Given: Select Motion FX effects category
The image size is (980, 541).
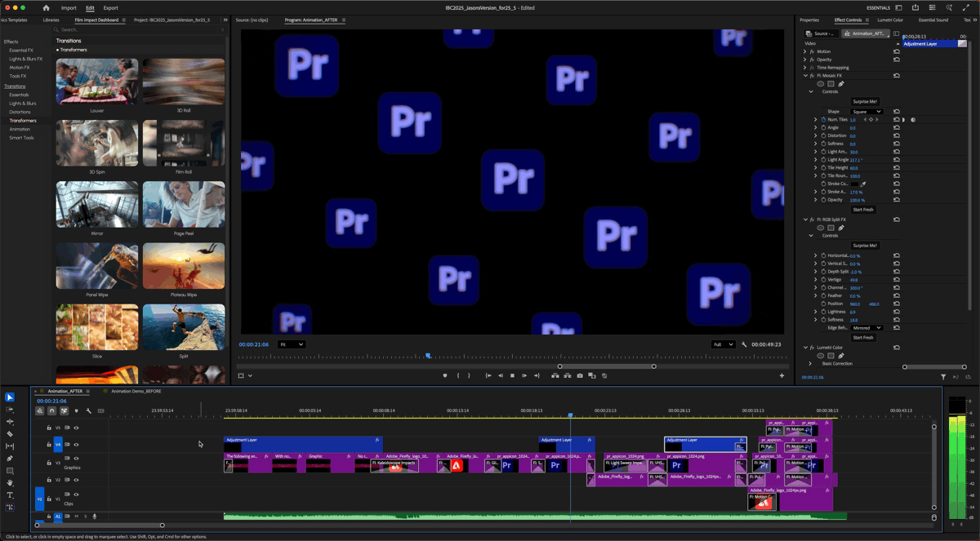Looking at the screenshot, I should point(19,68).
